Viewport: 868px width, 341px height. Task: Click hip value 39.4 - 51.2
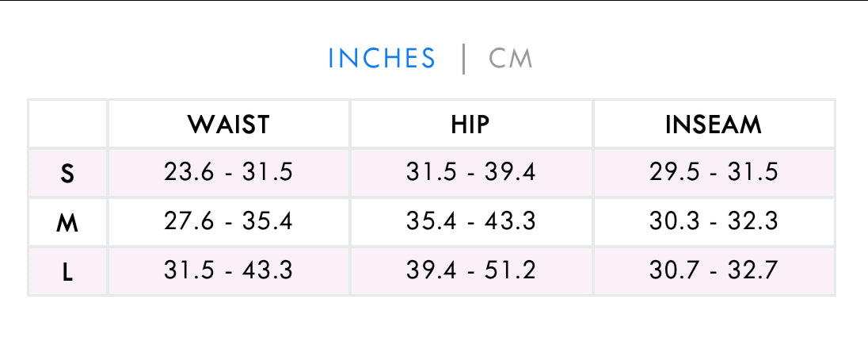[x=470, y=271]
